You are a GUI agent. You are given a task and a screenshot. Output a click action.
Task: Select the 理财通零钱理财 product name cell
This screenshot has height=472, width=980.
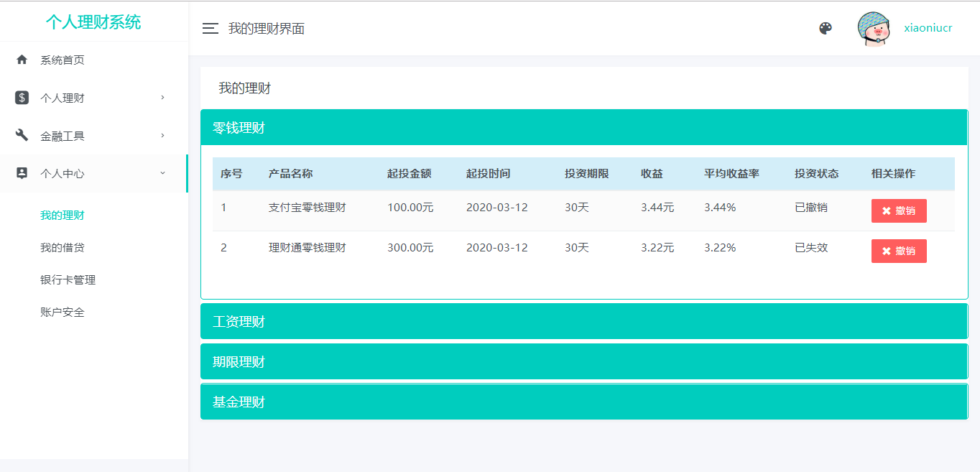coord(308,248)
